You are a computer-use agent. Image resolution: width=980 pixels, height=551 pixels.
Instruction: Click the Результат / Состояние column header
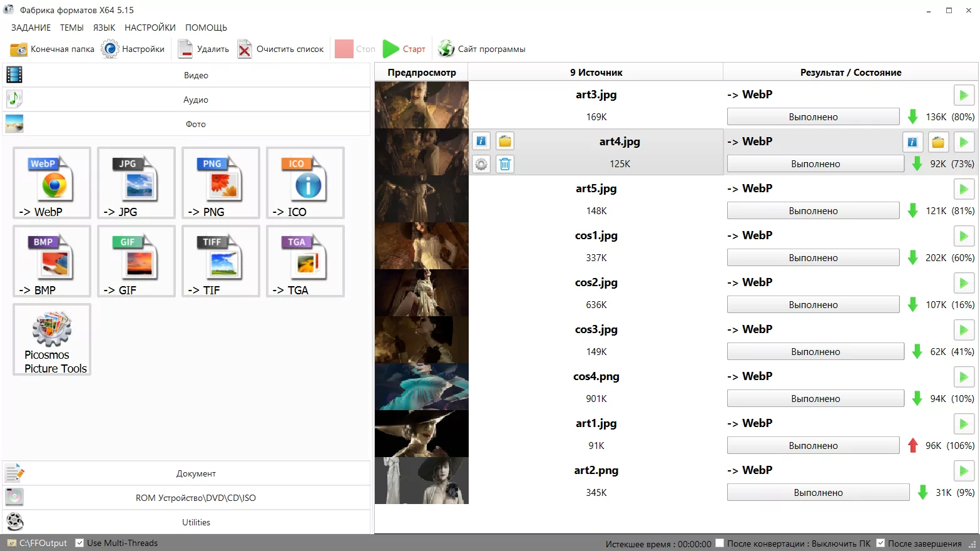(850, 73)
